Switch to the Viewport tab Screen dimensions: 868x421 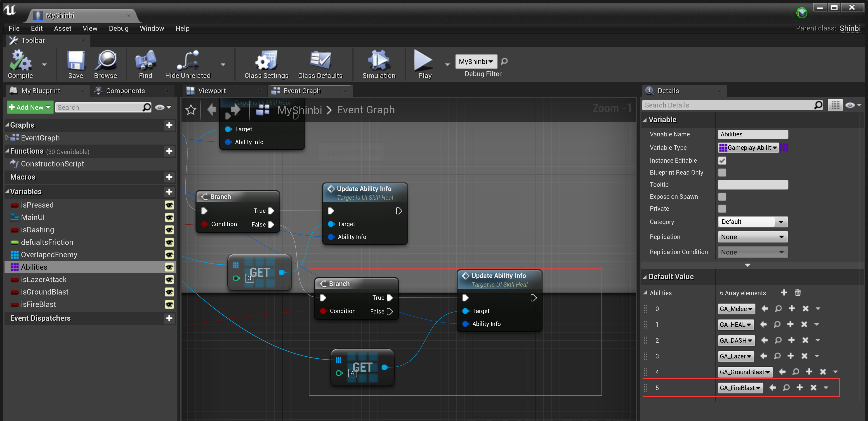tap(212, 90)
